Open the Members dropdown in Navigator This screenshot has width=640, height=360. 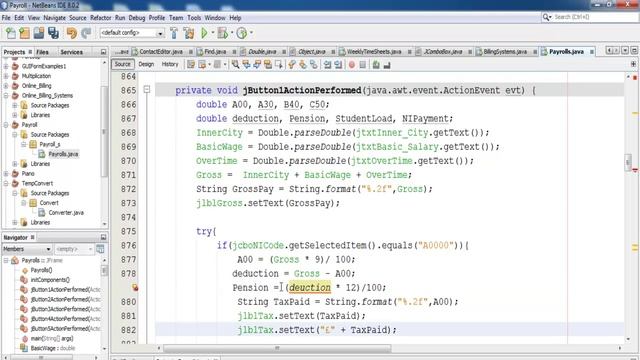(27, 249)
